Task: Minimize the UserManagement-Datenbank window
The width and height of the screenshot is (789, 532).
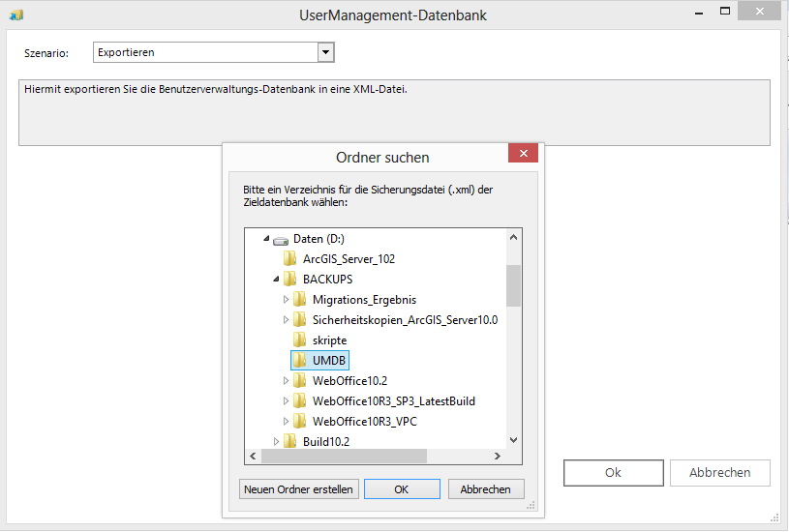Action: 699,12
